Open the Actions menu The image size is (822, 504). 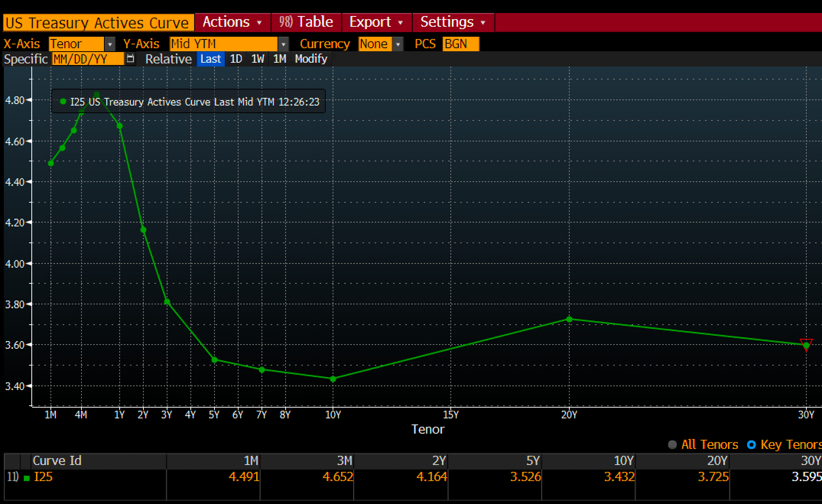point(232,22)
